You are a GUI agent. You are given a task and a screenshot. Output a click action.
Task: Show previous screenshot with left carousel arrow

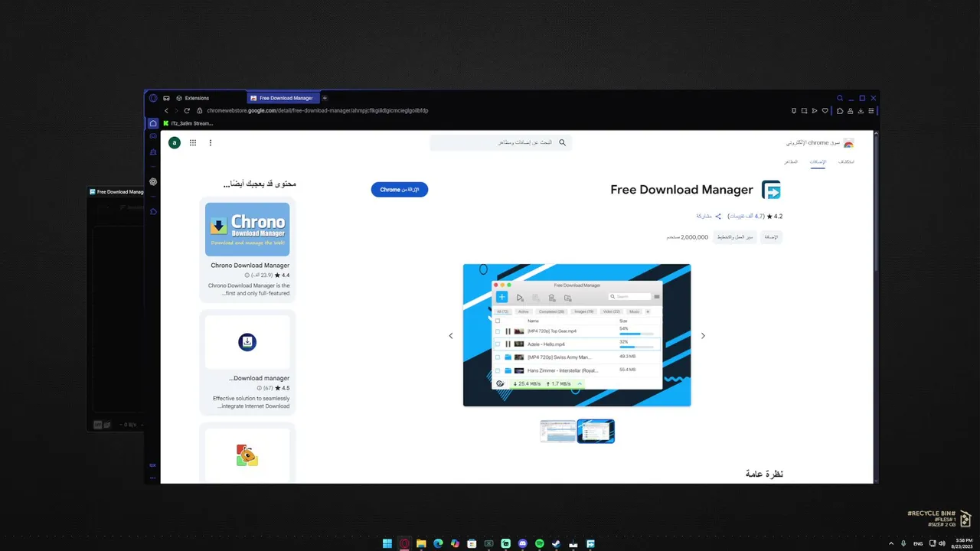(451, 336)
